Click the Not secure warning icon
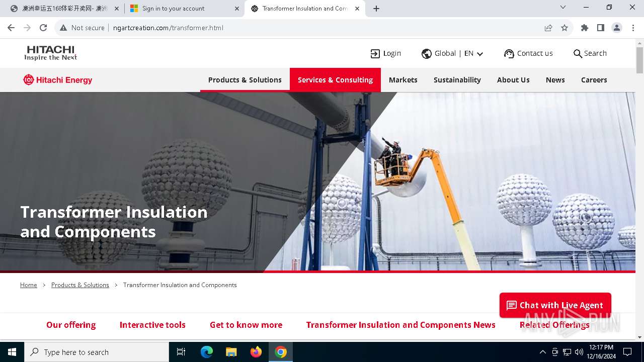The height and width of the screenshot is (362, 644). 63,28
